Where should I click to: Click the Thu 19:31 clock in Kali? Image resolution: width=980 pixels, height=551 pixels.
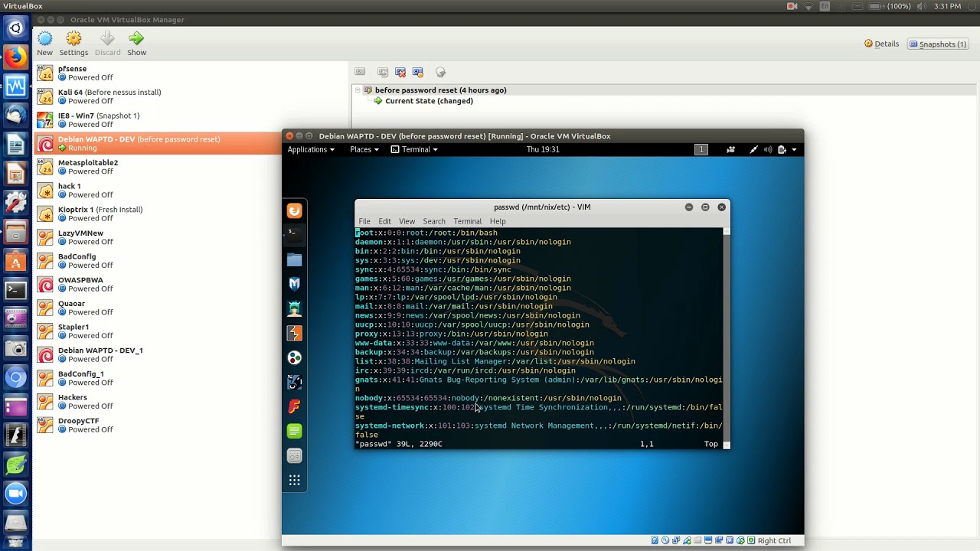pyautogui.click(x=543, y=149)
